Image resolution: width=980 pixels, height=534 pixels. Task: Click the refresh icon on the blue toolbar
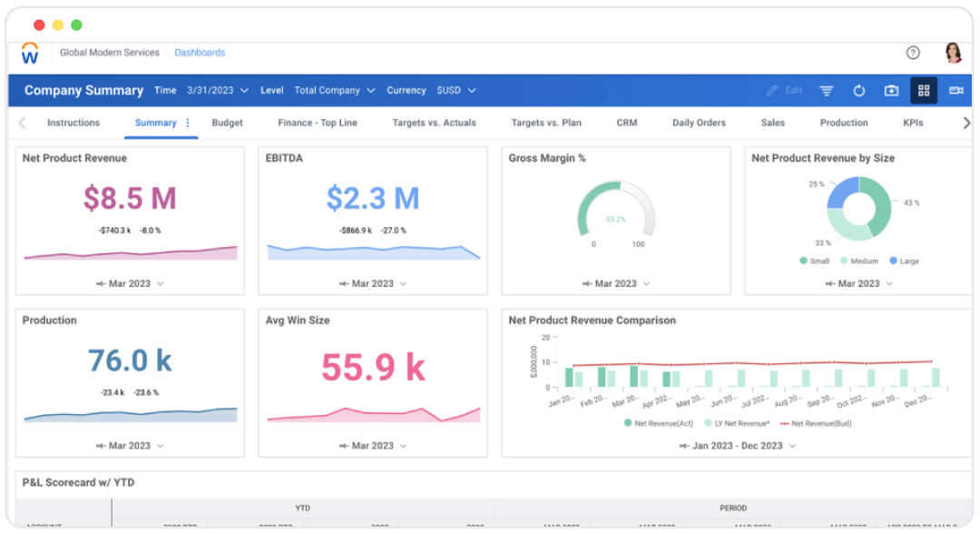(x=858, y=90)
